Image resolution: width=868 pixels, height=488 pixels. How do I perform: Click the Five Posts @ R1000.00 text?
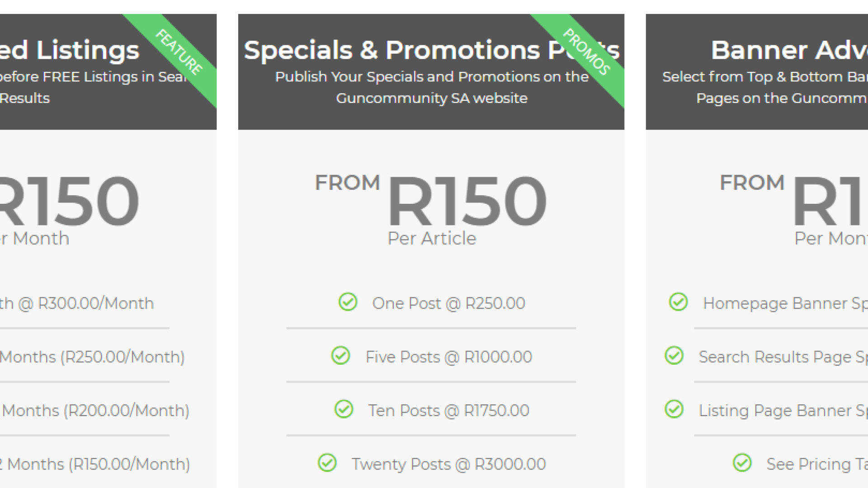click(448, 357)
